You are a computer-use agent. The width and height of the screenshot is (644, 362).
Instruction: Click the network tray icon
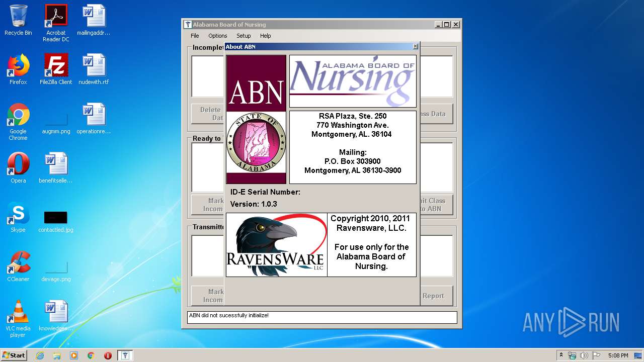pyautogui.click(x=572, y=355)
